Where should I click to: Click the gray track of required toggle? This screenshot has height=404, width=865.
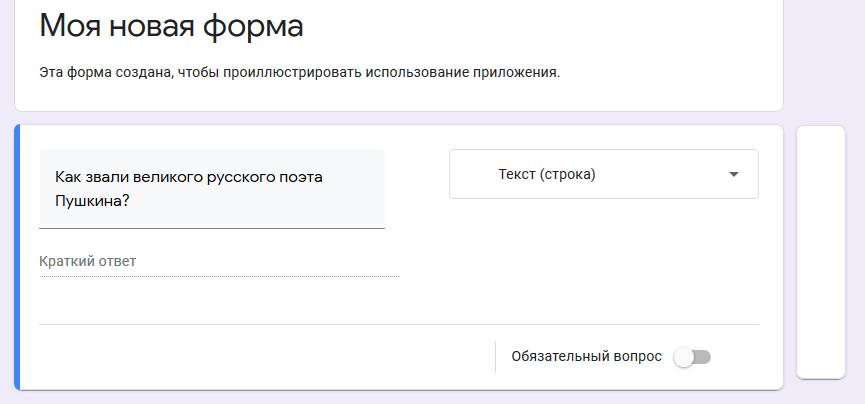point(703,357)
